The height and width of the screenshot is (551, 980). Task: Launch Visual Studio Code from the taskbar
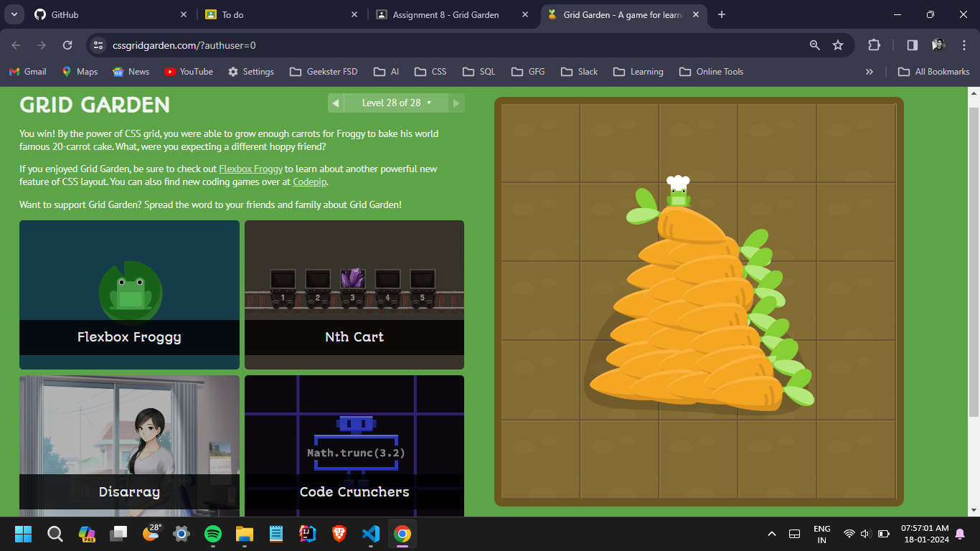[370, 534]
